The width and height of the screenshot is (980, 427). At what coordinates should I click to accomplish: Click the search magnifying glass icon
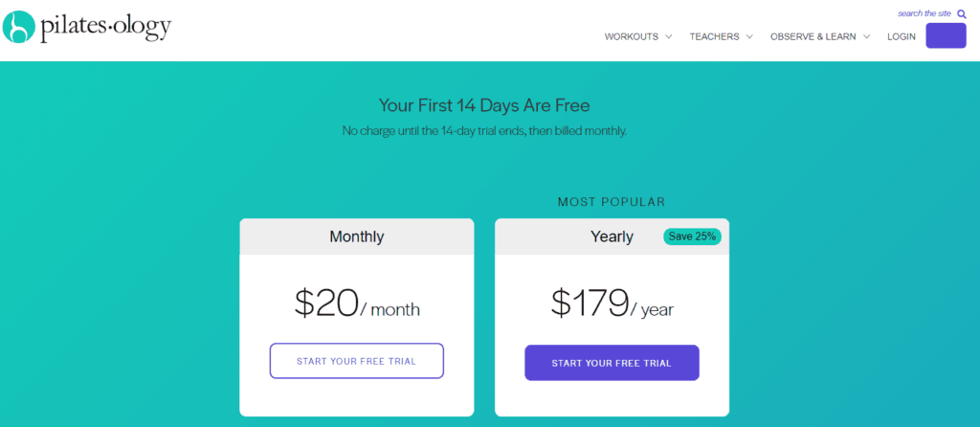tap(962, 13)
